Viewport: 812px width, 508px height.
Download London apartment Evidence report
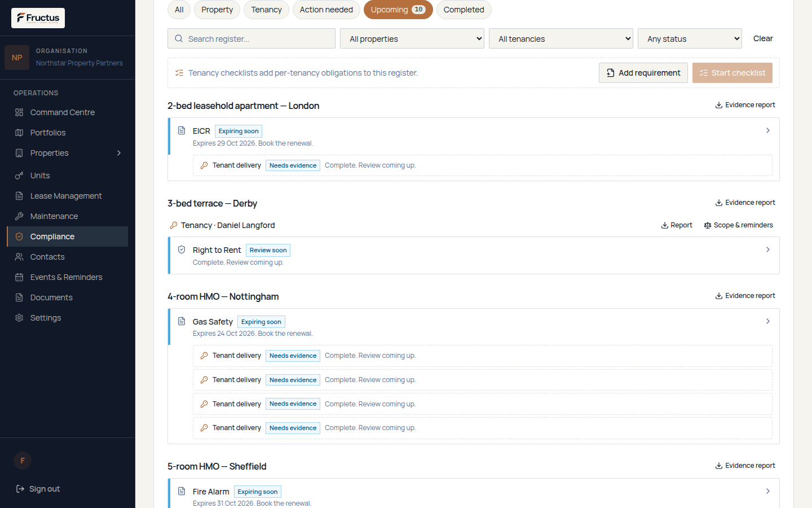745,105
